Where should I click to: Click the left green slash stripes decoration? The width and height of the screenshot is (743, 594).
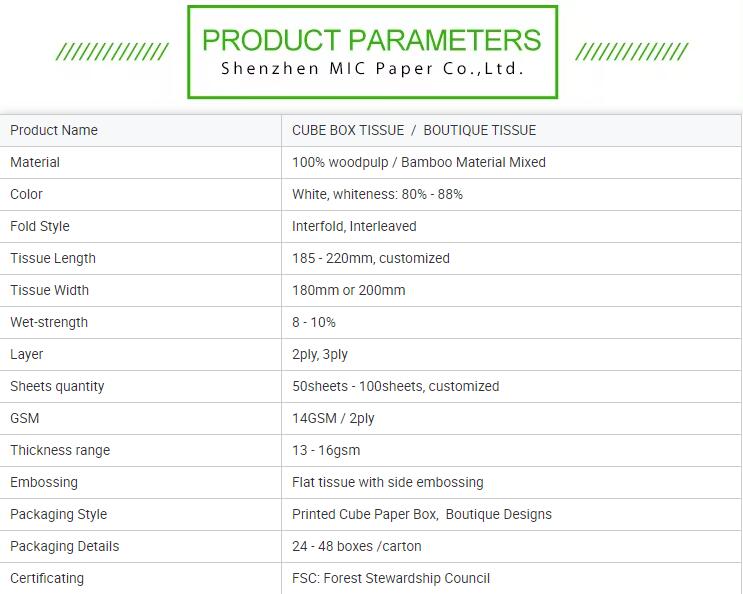click(x=112, y=52)
